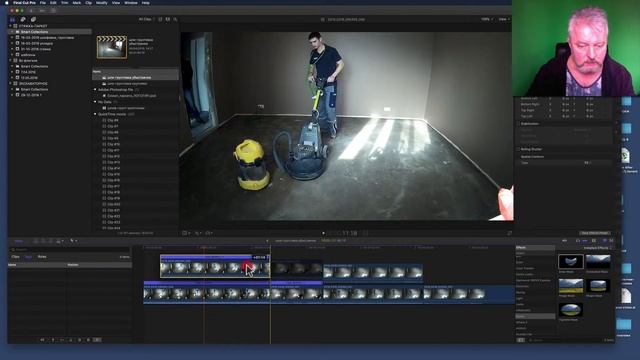Append clip to the storyline icon
640x360 pixels.
click(x=51, y=241)
